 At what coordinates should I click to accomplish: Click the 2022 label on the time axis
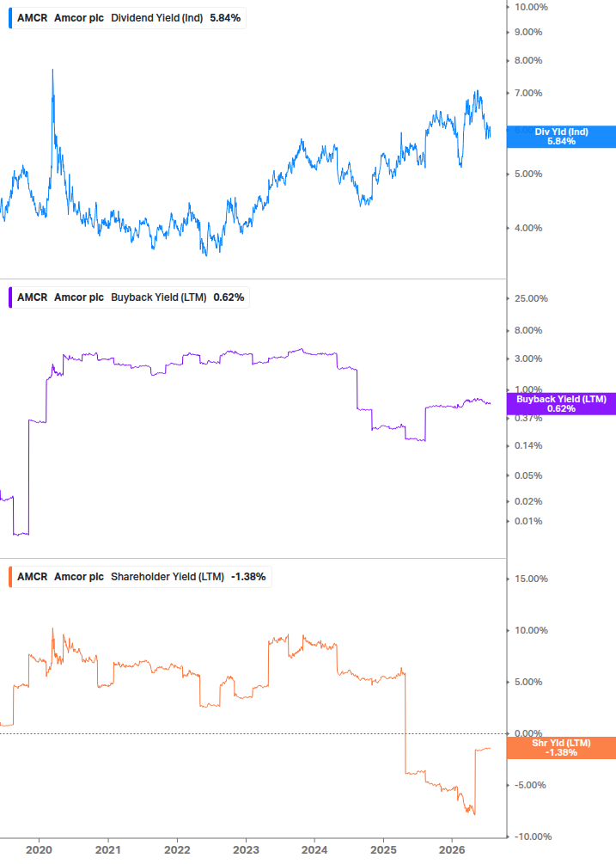[x=177, y=850]
